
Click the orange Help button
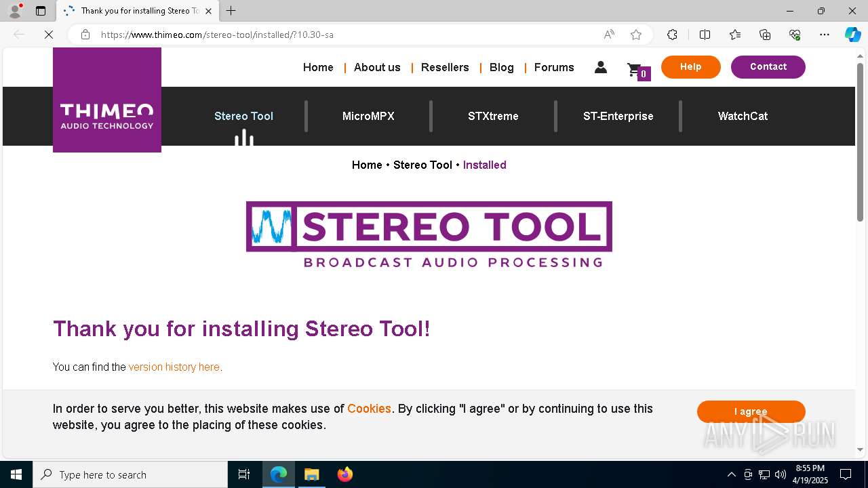[x=690, y=67]
